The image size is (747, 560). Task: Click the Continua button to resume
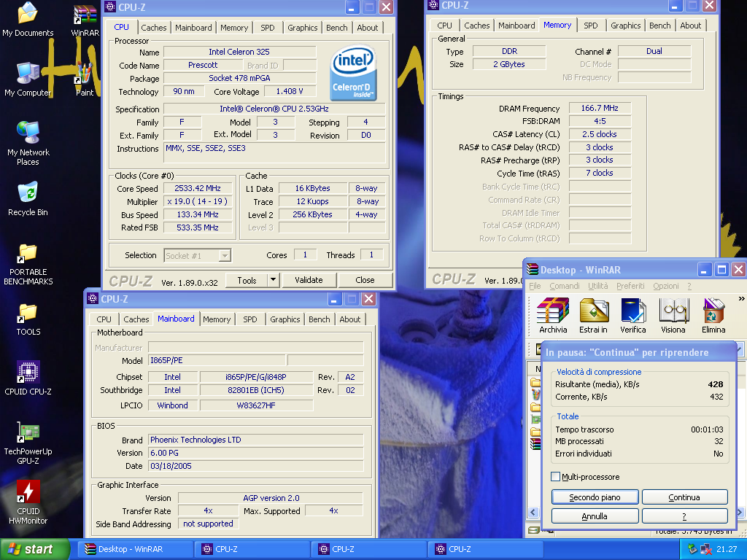tap(684, 497)
